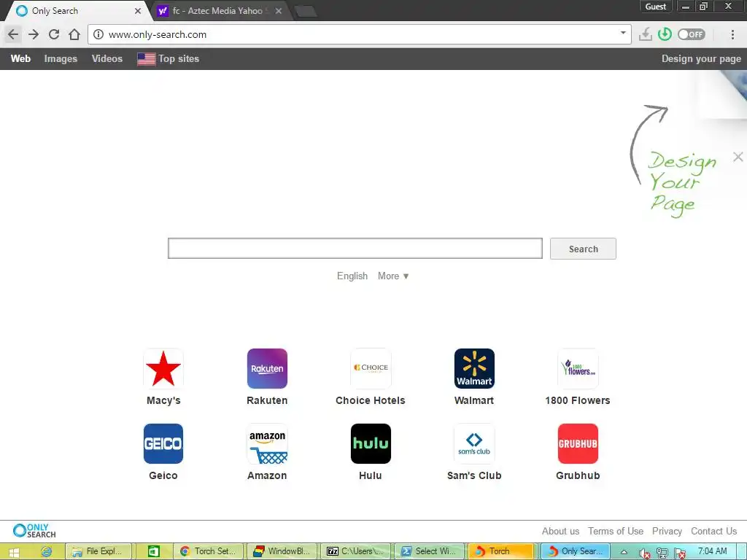Screen dimensions: 747x560
Task: Open the green Torch torrent icon
Action: coord(665,34)
